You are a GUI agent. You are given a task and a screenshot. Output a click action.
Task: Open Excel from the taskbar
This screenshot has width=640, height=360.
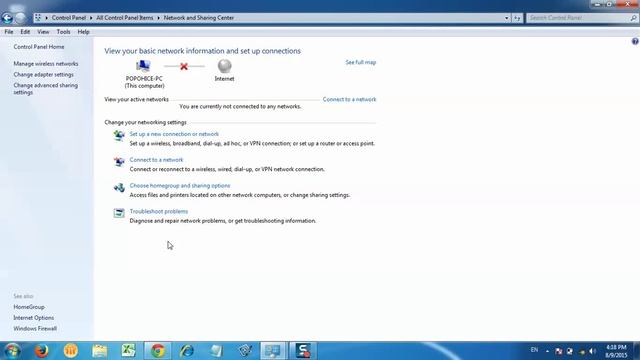point(128,351)
